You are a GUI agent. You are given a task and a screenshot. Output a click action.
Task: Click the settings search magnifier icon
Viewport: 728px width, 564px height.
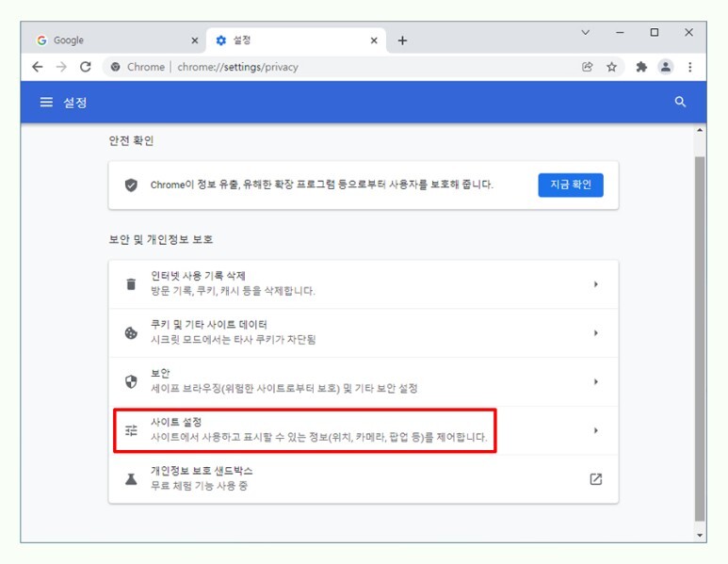tap(680, 102)
